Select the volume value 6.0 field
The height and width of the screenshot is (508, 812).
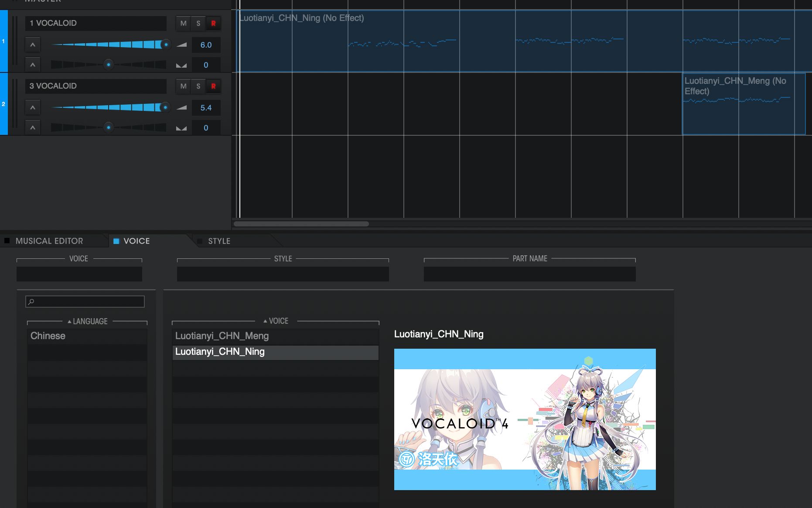(x=206, y=45)
